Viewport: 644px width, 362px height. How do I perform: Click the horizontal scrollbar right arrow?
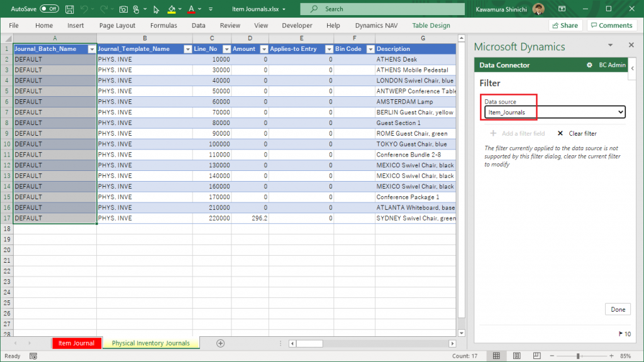(452, 344)
